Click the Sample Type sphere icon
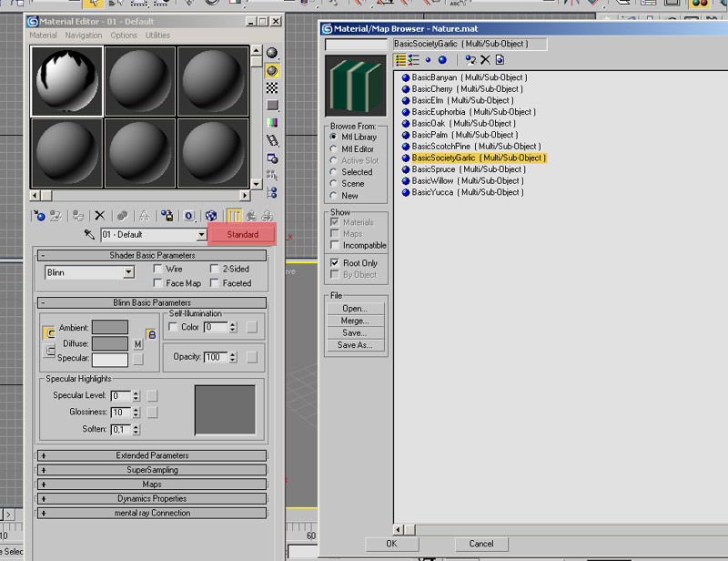728x561 pixels. pyautogui.click(x=272, y=53)
